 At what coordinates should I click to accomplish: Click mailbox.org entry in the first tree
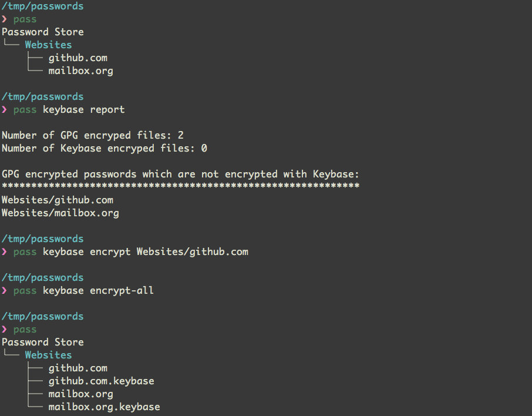(x=81, y=71)
